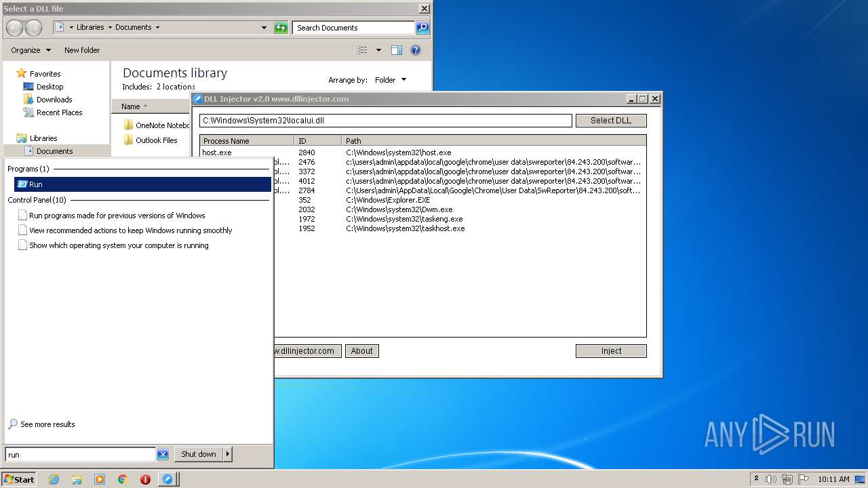Screen dimensions: 868x488
Task: Open Google Chrome from taskbar
Action: (123, 479)
